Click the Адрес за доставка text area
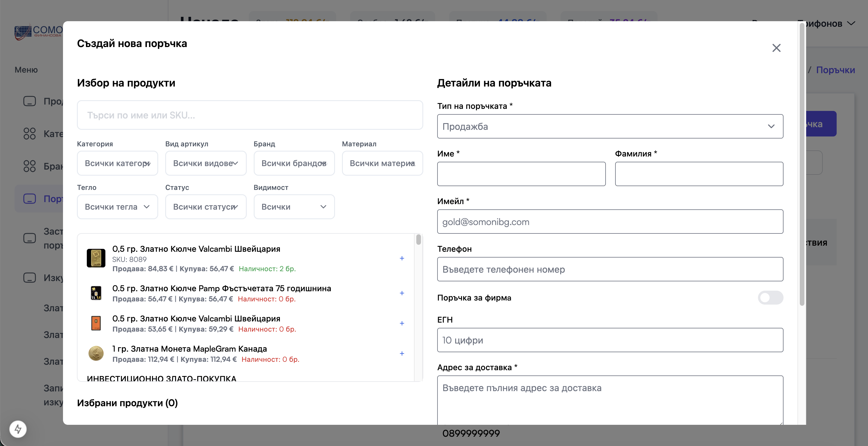This screenshot has width=868, height=446. [x=610, y=400]
